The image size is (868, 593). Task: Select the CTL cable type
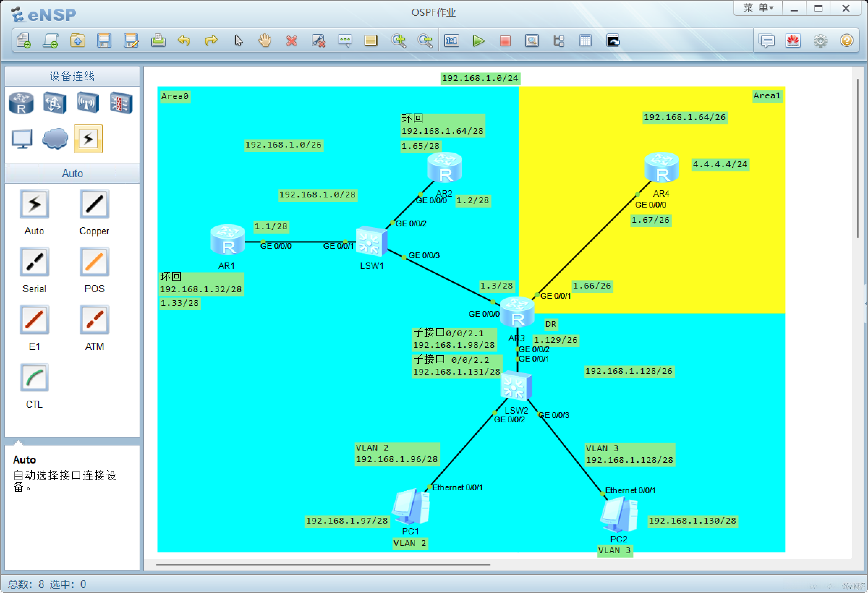[34, 378]
